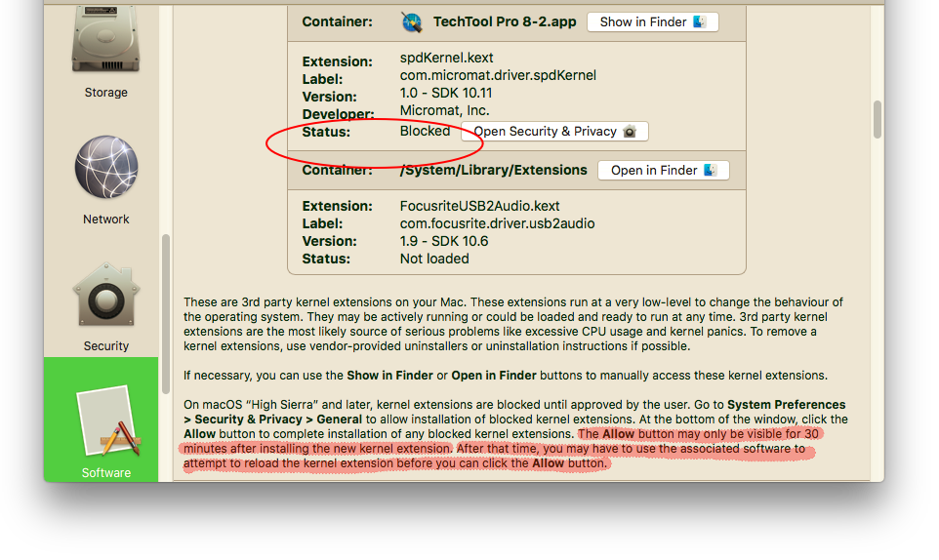Click the TechTool Pro 8-2.app container name
This screenshot has width=939, height=560.
(505, 22)
